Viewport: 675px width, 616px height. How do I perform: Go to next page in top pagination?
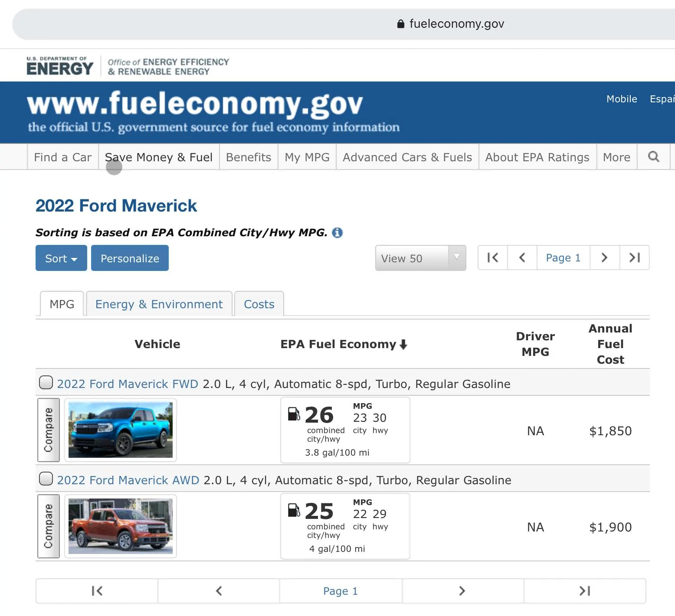(604, 258)
